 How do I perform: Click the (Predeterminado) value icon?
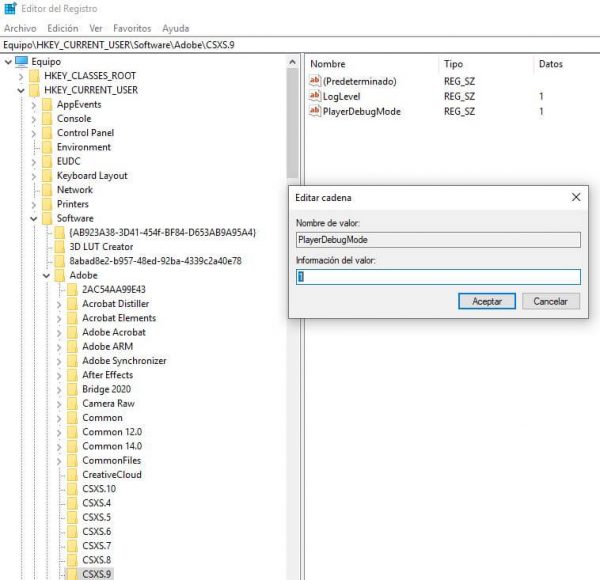click(316, 80)
